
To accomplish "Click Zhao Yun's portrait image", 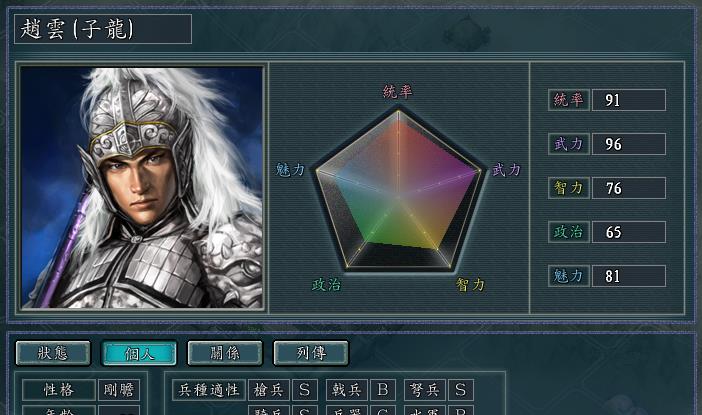I will pos(141,187).
